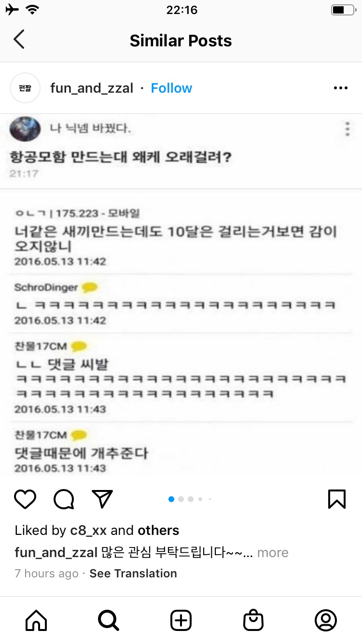Like the post with heart icon

(x=25, y=499)
